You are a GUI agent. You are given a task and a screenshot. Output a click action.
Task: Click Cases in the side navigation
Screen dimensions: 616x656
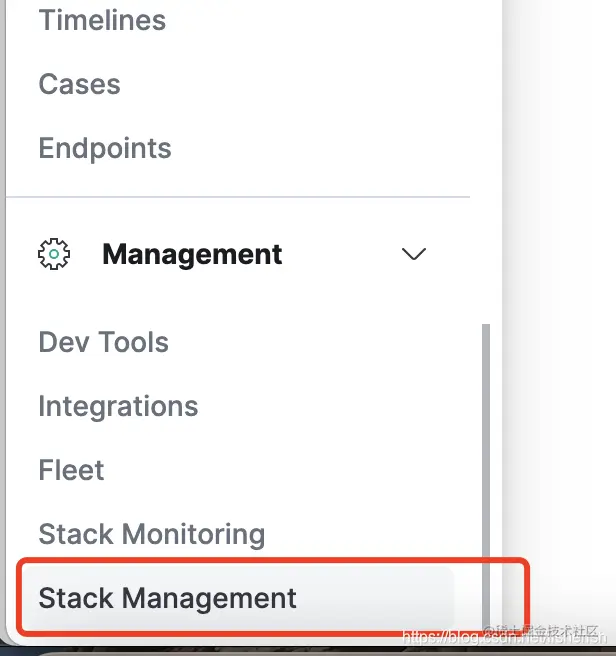click(79, 84)
